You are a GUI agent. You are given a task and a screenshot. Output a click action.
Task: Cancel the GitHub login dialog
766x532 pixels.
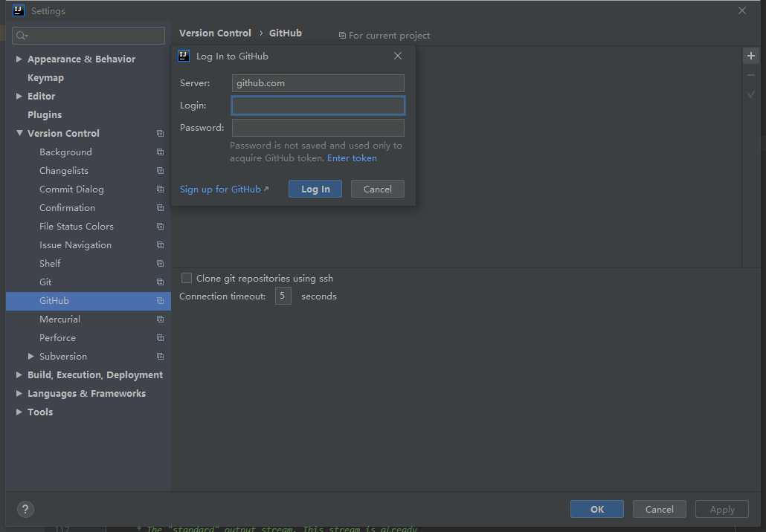[378, 189]
